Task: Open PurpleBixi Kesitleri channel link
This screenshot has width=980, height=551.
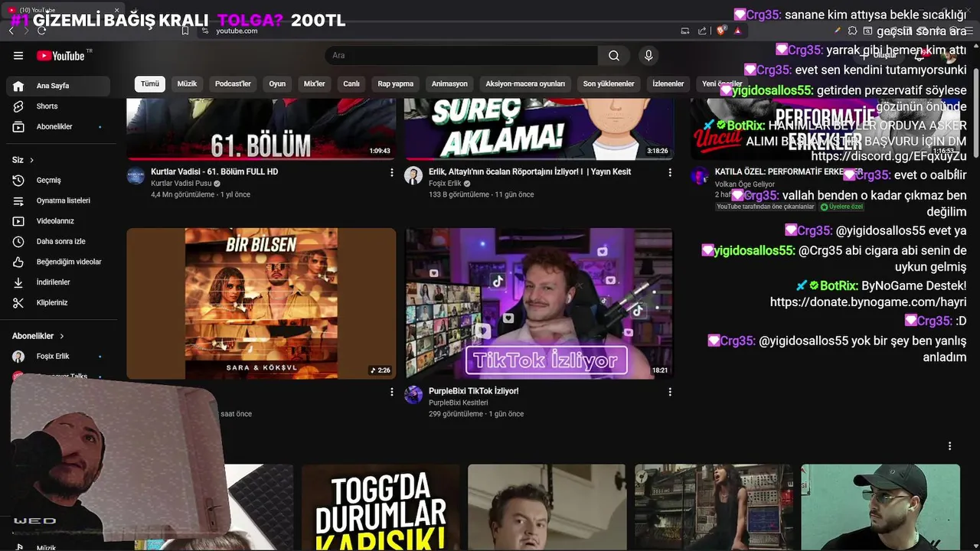Action: (458, 403)
